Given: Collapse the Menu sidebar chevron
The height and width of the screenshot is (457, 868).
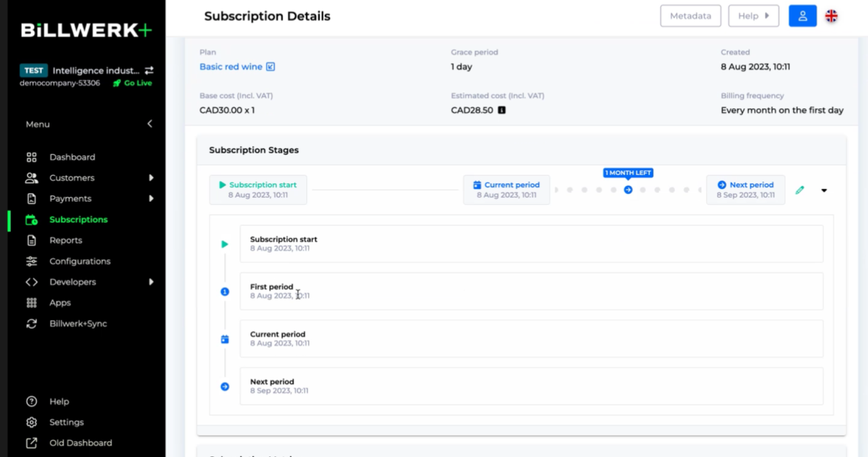Looking at the screenshot, I should [150, 124].
